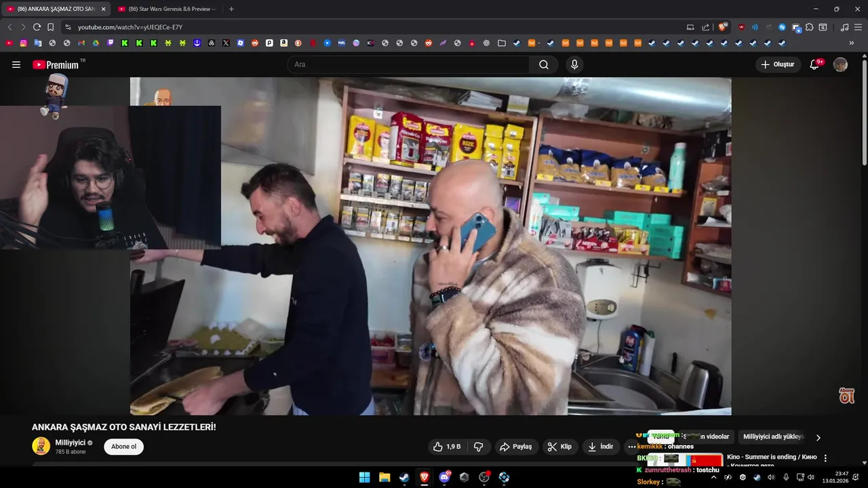
Task: Dislike the video with thumbs-down
Action: coord(478,447)
